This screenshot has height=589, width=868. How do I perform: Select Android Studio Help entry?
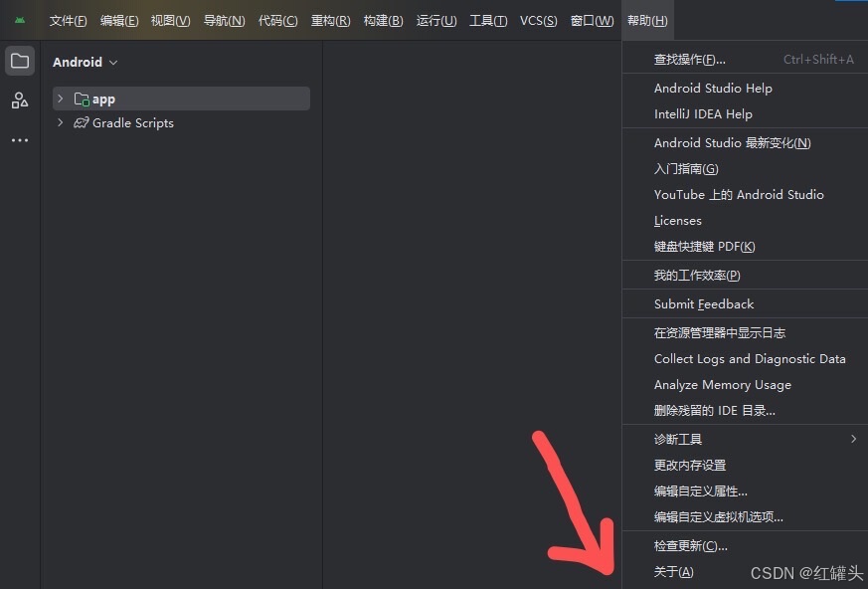pyautogui.click(x=745, y=89)
